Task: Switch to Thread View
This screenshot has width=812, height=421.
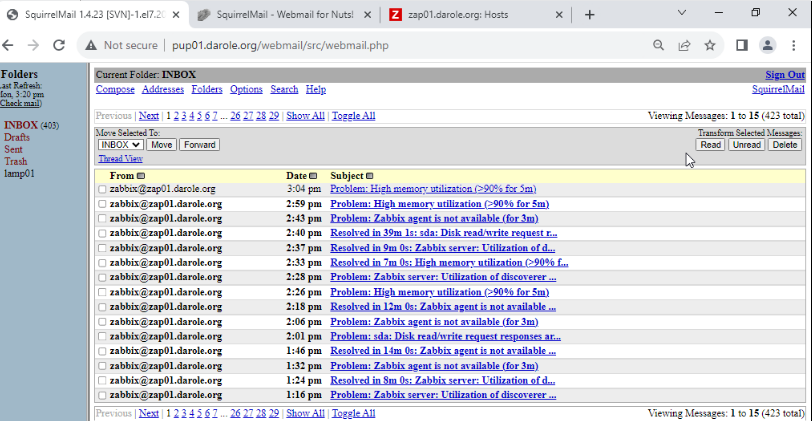Action: point(120,158)
